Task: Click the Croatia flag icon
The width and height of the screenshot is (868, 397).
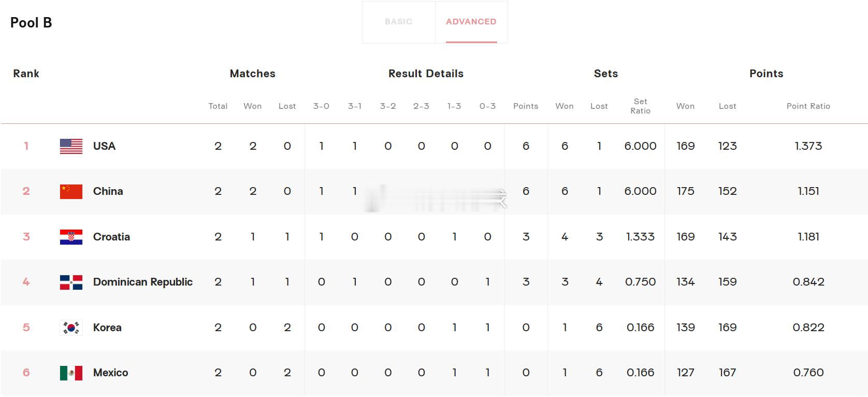Action: point(71,237)
